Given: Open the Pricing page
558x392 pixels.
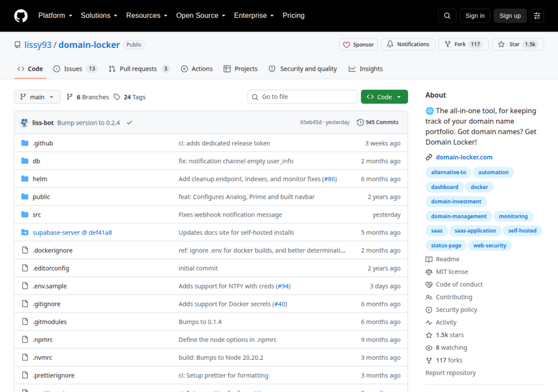Looking at the screenshot, I should point(293,16).
